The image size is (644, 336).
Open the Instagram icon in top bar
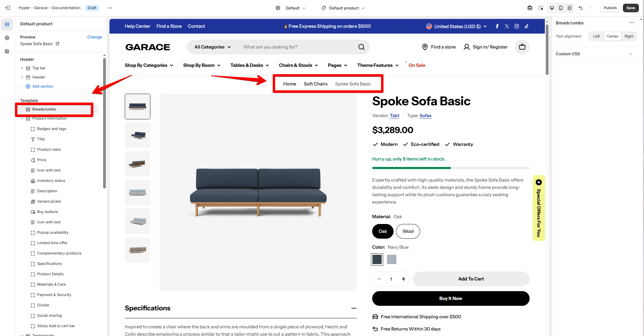tap(517, 26)
